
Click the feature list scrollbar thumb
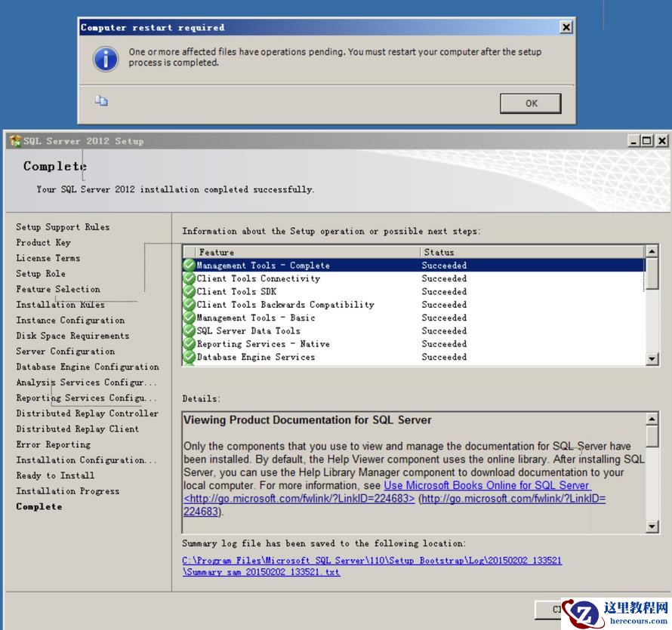pos(652,274)
